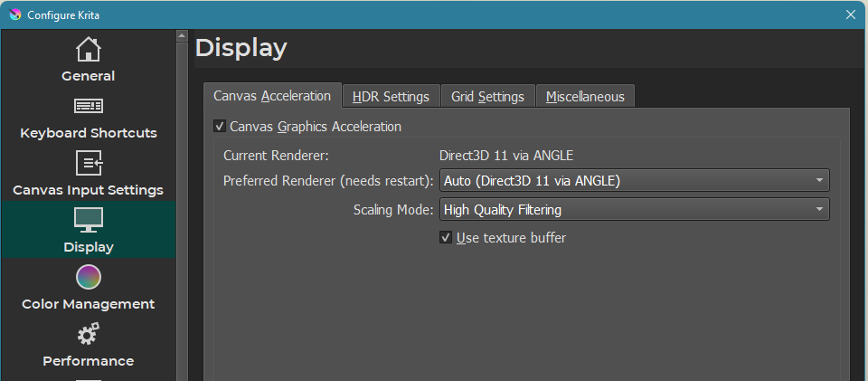Open the Grid Settings tab
This screenshot has width=868, height=381.
click(487, 97)
